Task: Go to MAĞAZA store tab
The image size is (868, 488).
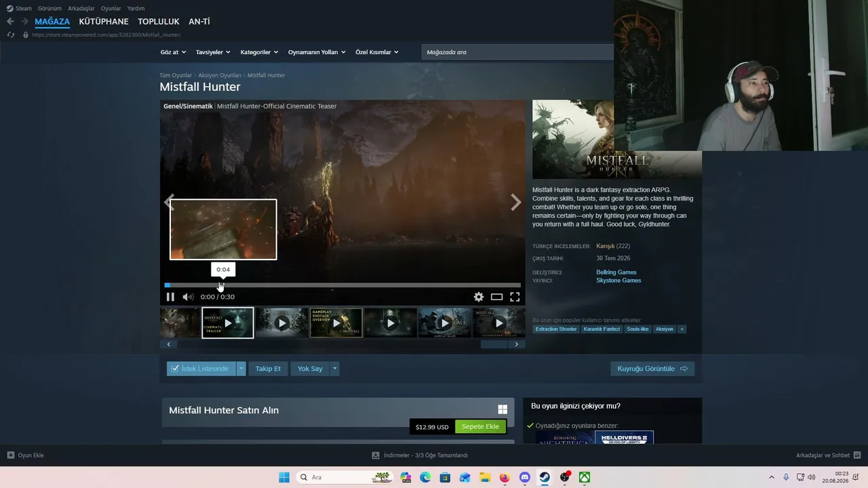Action: [x=52, y=22]
